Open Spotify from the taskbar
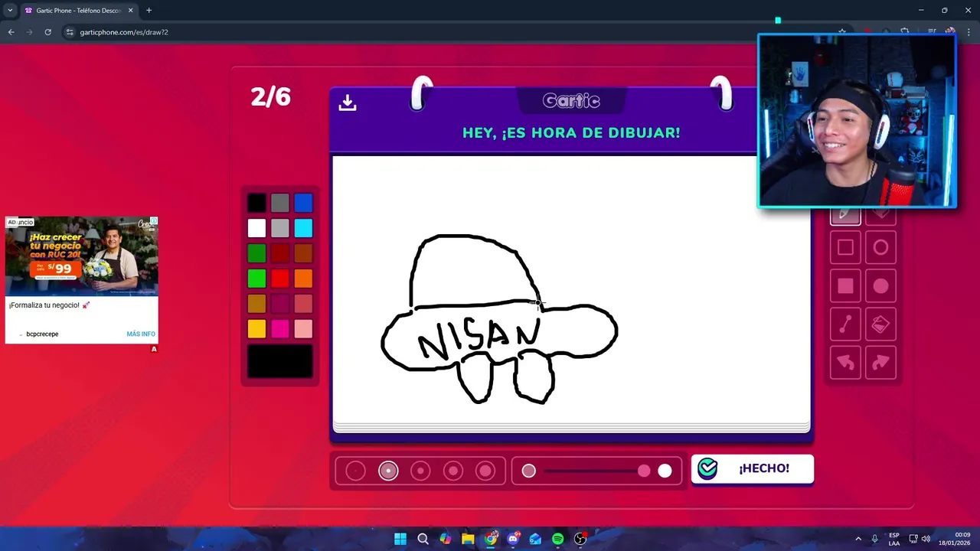 (x=557, y=539)
